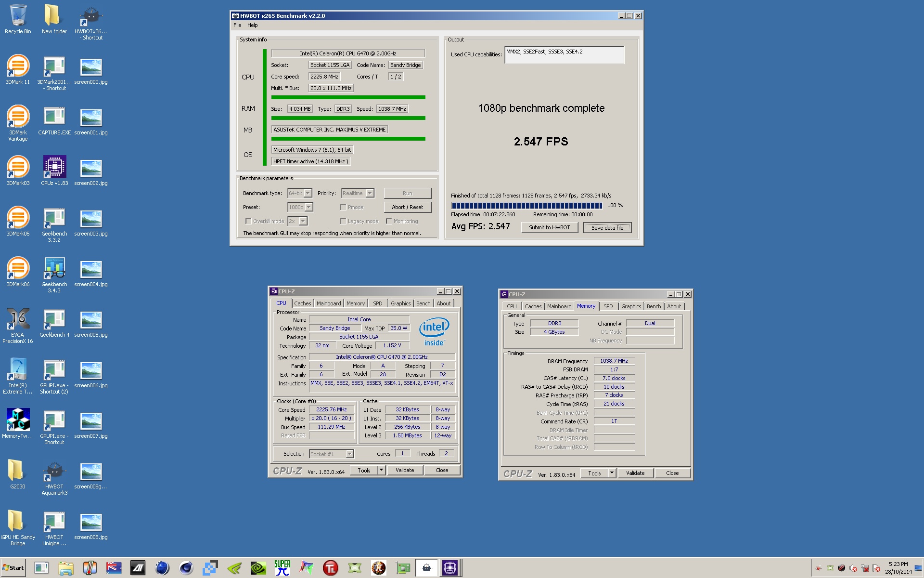Click the Used CPU capabilities text field
Viewport: 924px width, 578px height.
564,55
